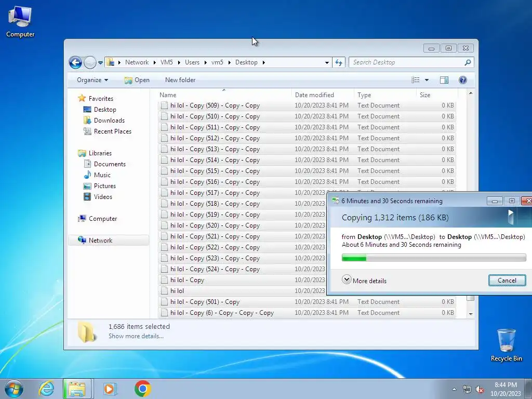The image size is (532, 399).
Task: Open the Videos library
Action: (103, 197)
